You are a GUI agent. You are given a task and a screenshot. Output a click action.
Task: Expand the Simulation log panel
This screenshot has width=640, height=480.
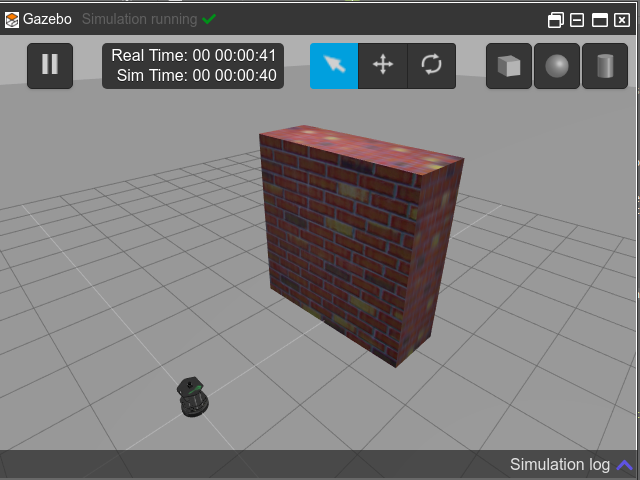[x=624, y=465]
